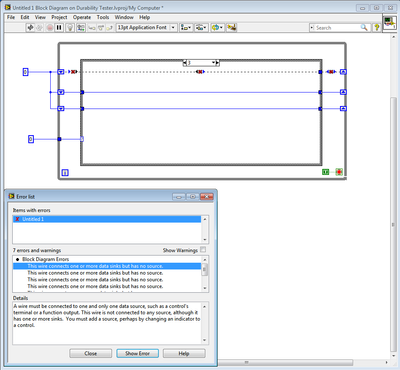Click the Step Out toolbar icon
Screen dimensions: 400x370
(109, 28)
